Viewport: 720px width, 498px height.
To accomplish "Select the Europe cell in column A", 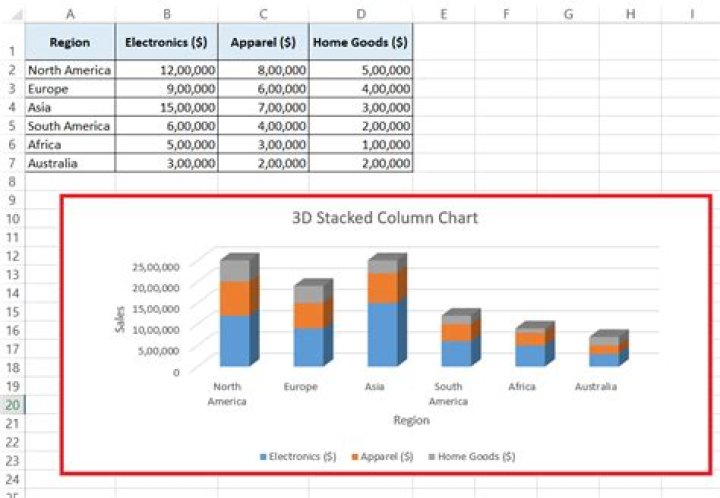I will [70, 89].
